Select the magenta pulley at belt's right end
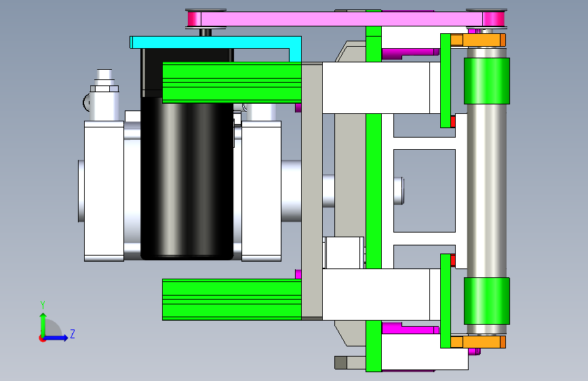The image size is (588, 381). pyautogui.click(x=494, y=19)
